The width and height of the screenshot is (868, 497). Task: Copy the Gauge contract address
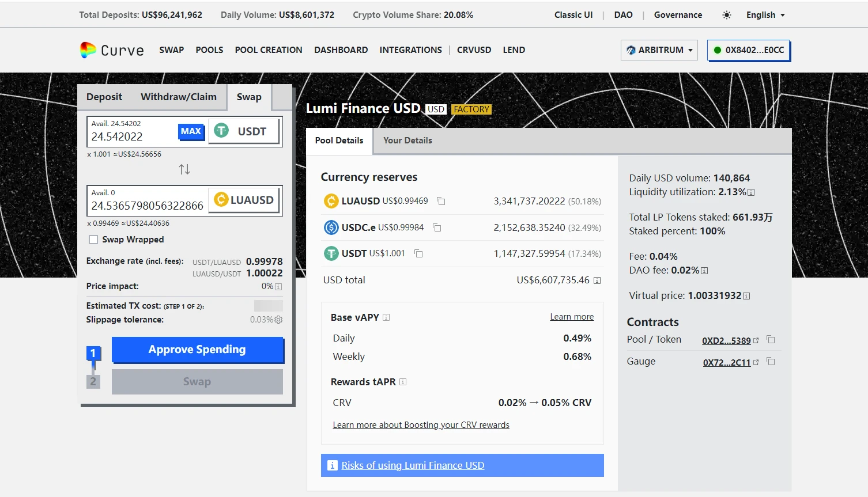[x=771, y=362]
